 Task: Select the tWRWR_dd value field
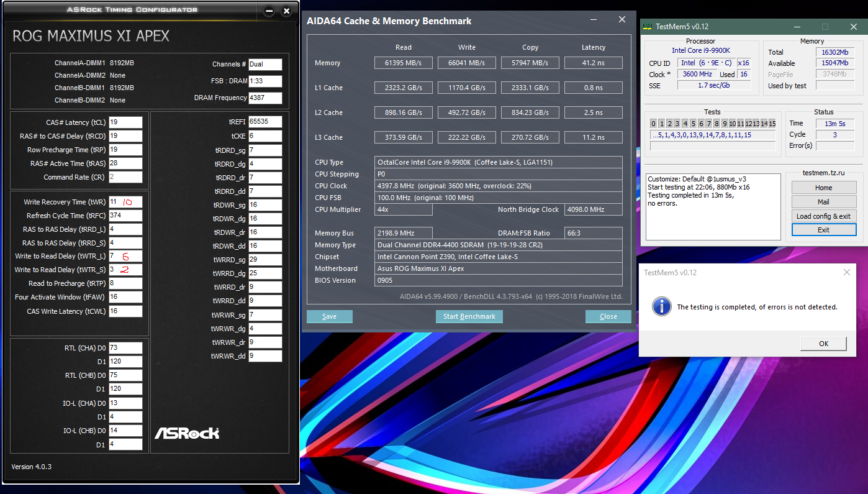(265, 356)
